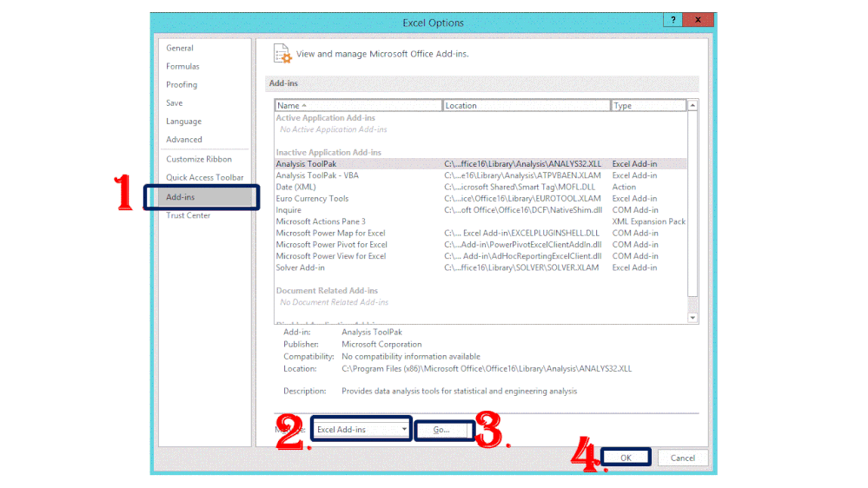Select Microsoft Power View for Excel
The height and width of the screenshot is (488, 868).
[x=480, y=256]
